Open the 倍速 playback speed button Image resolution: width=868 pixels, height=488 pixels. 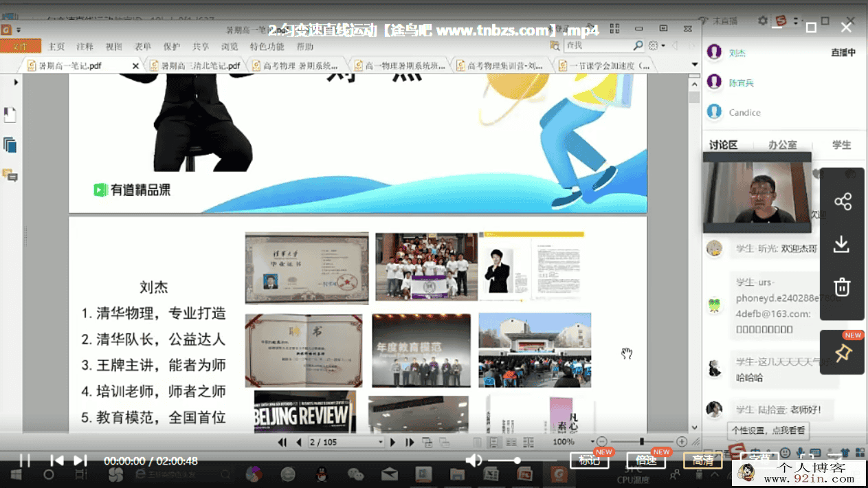tap(646, 461)
